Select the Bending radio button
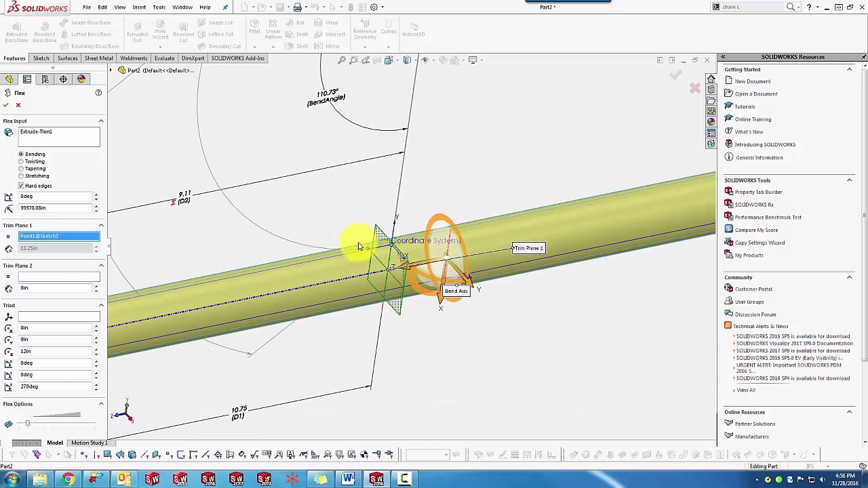The image size is (868, 488). tap(21, 155)
